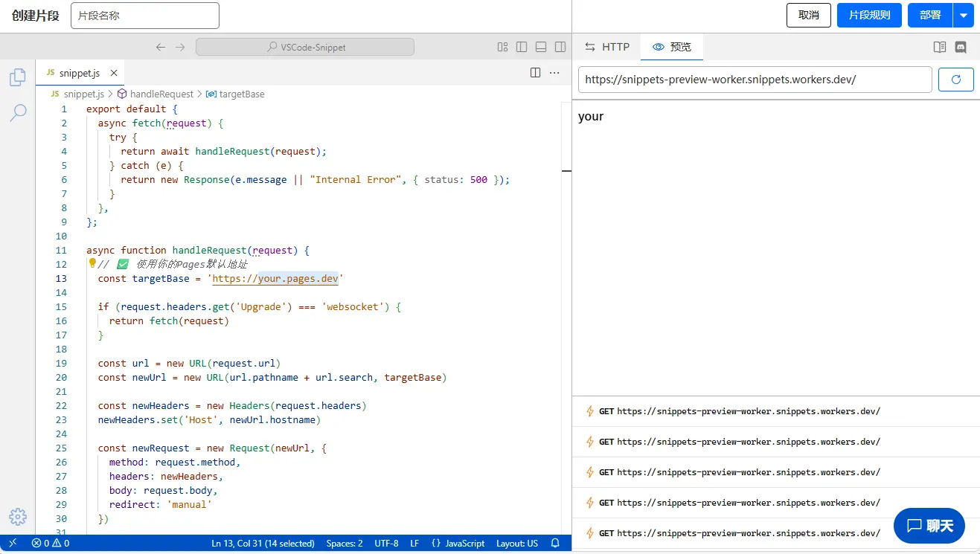
Task: Click the go back arrow
Action: coord(161,47)
